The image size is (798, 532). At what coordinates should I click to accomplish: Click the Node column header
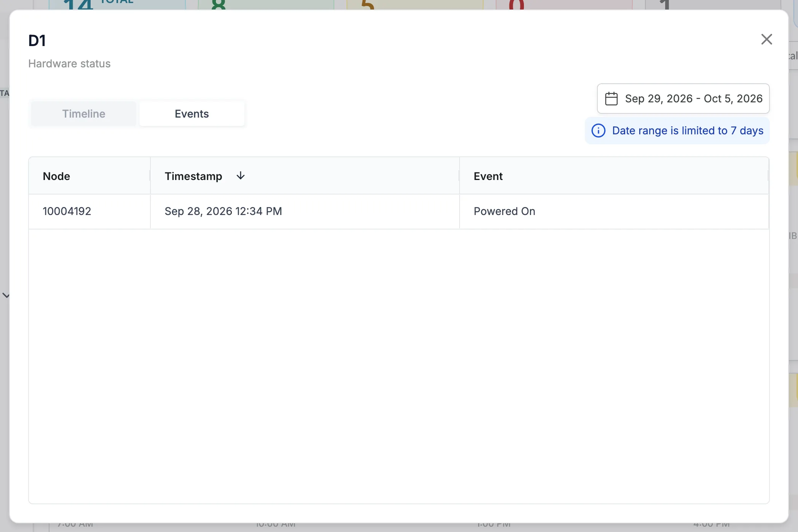click(89, 176)
